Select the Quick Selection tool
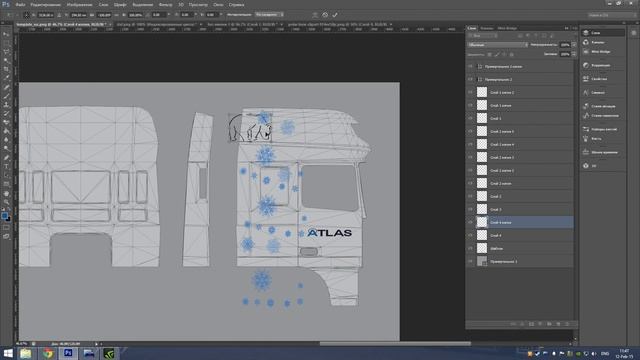This screenshot has width=640, height=360. tap(6, 61)
